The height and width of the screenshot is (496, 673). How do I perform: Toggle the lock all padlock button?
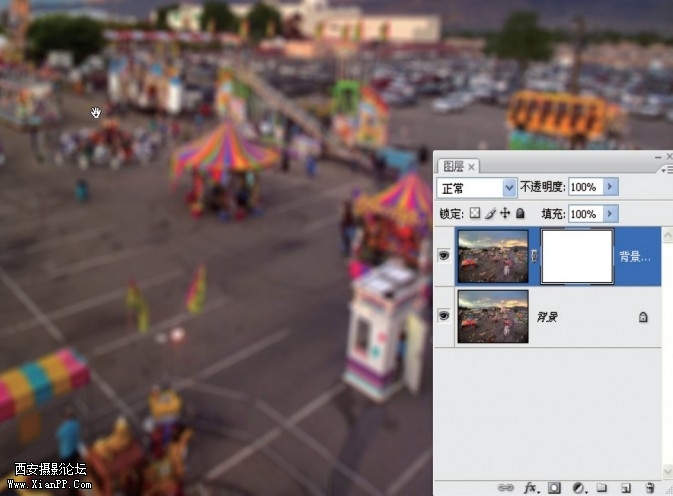[520, 213]
